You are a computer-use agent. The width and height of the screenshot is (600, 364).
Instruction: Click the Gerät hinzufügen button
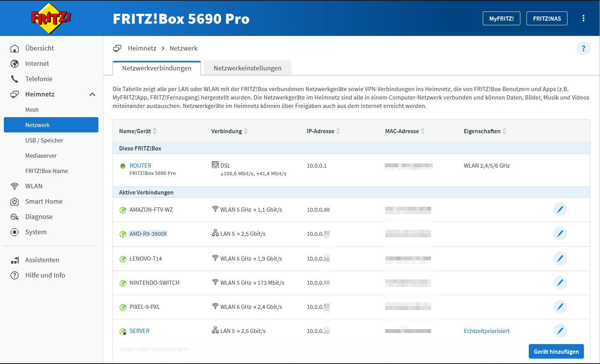556,351
